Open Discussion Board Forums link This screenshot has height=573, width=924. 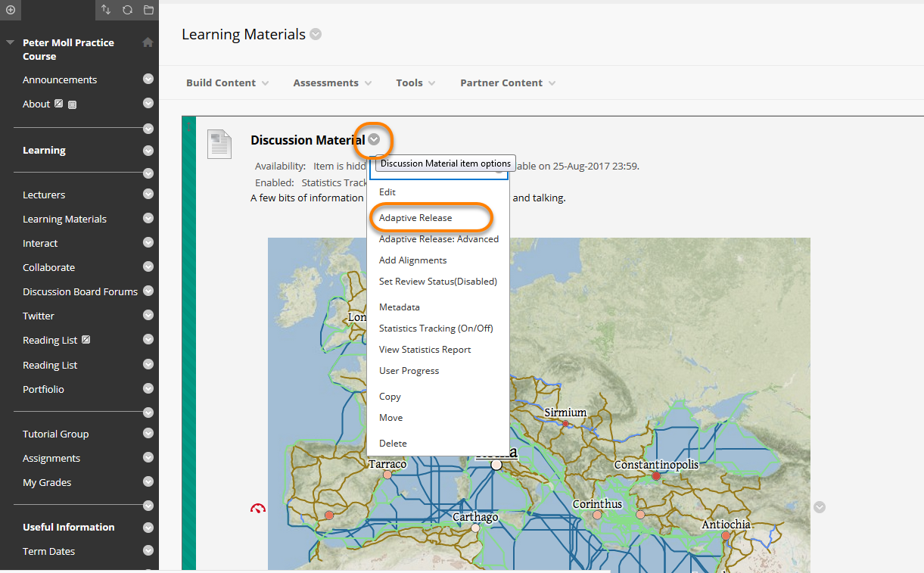80,291
